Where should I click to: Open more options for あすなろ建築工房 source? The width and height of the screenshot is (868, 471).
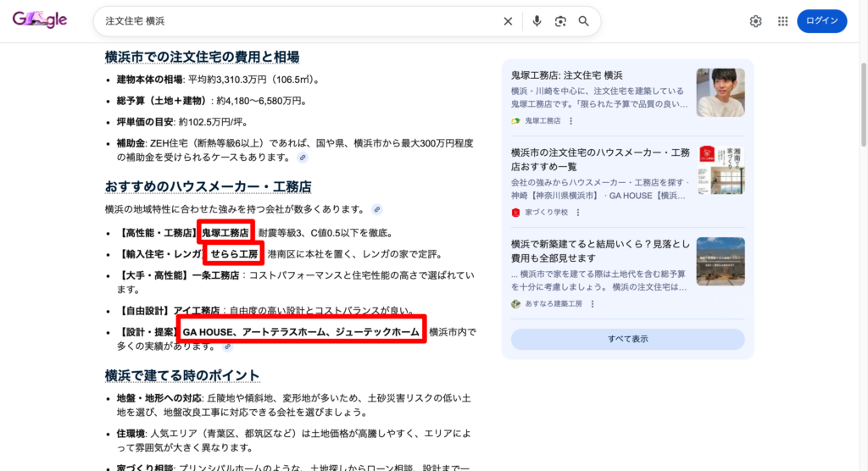click(593, 304)
